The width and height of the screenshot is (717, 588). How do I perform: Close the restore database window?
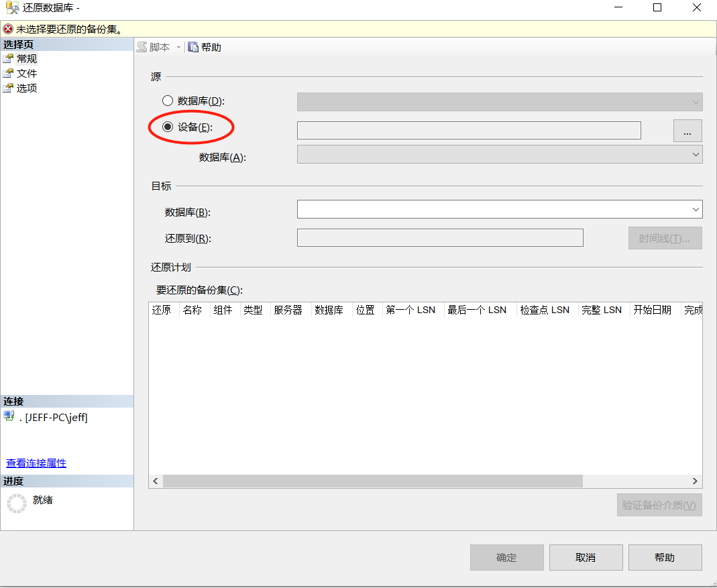[x=696, y=7]
